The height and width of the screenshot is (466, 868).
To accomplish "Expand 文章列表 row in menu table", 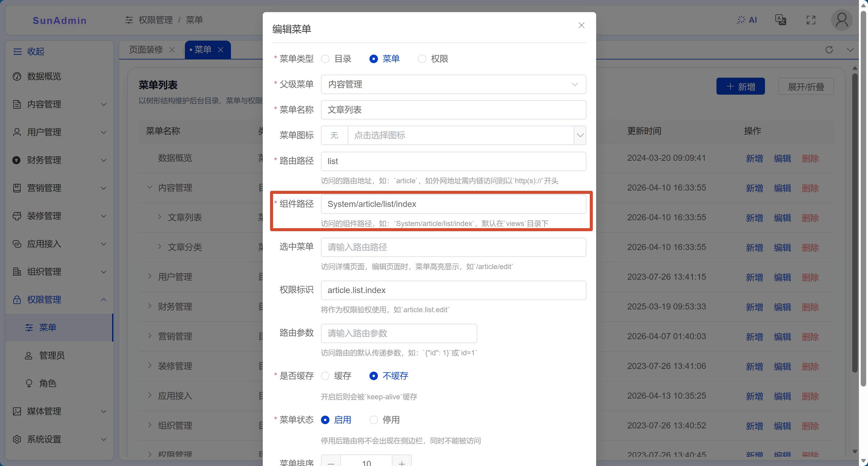I will click(x=159, y=217).
